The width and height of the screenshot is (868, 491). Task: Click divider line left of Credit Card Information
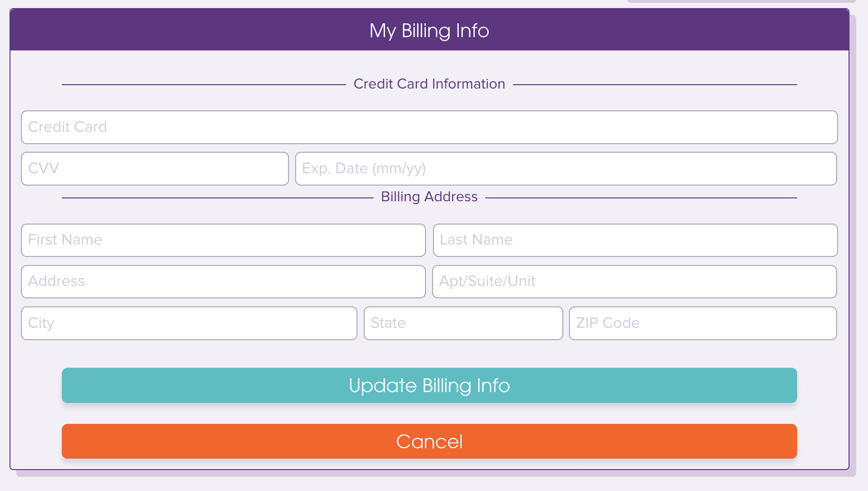coord(204,85)
